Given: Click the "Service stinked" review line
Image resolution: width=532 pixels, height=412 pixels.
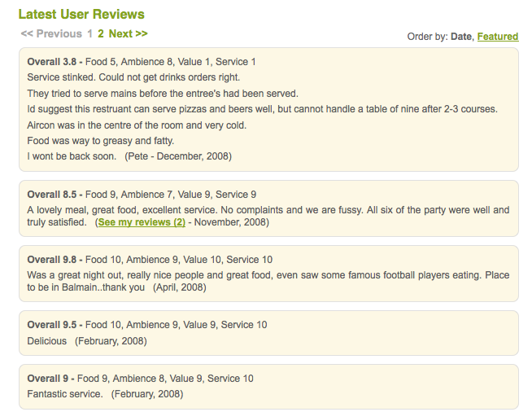Looking at the screenshot, I should click(133, 77).
